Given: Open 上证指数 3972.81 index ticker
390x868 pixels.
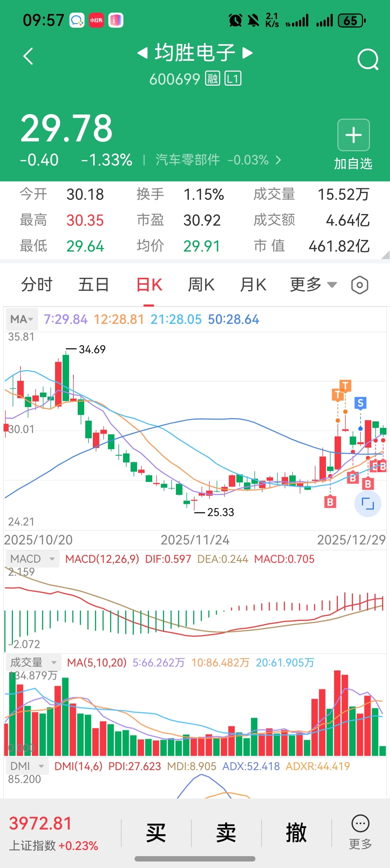Looking at the screenshot, I should [x=53, y=833].
